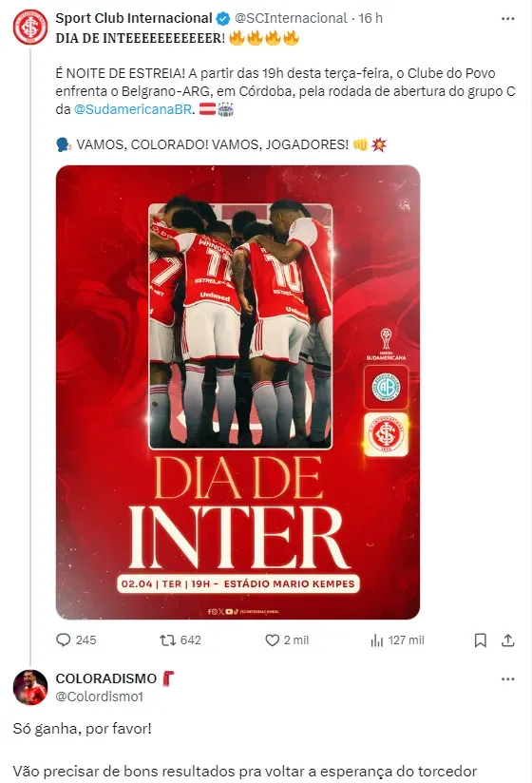
Task: Share the Internacional tweet via share icon
Action: [507, 640]
